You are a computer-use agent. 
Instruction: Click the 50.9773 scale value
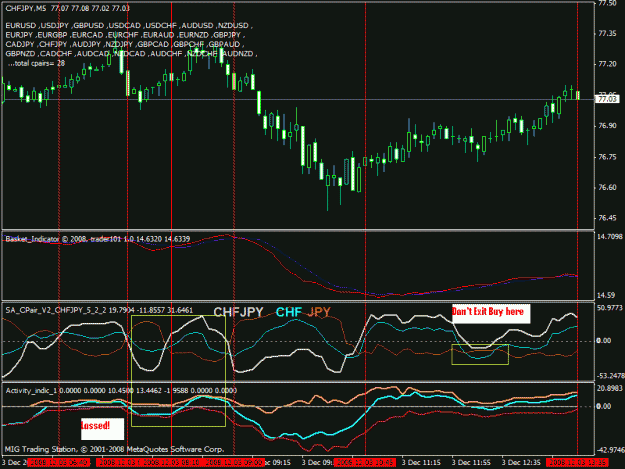click(x=610, y=308)
